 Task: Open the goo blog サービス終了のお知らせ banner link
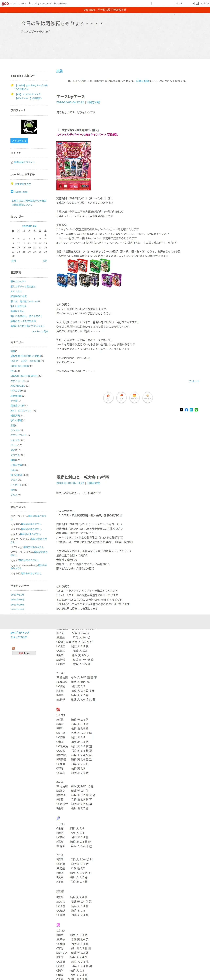[x=105, y=10]
